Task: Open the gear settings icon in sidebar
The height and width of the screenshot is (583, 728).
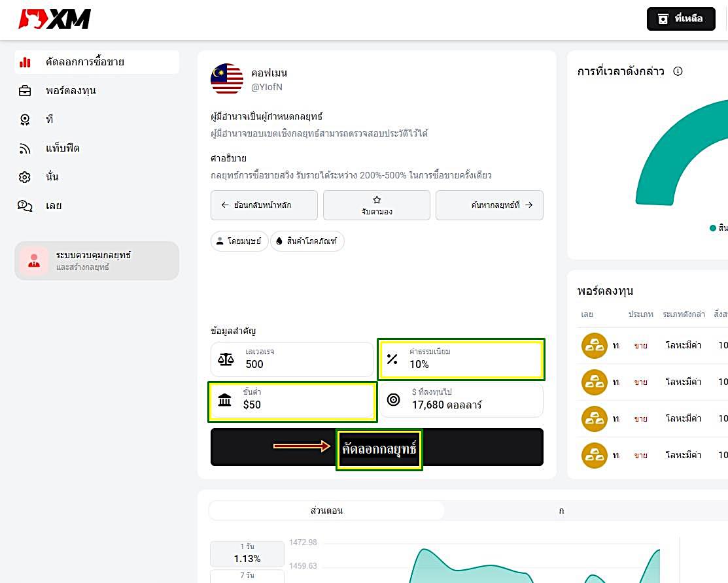Action: coord(25,177)
